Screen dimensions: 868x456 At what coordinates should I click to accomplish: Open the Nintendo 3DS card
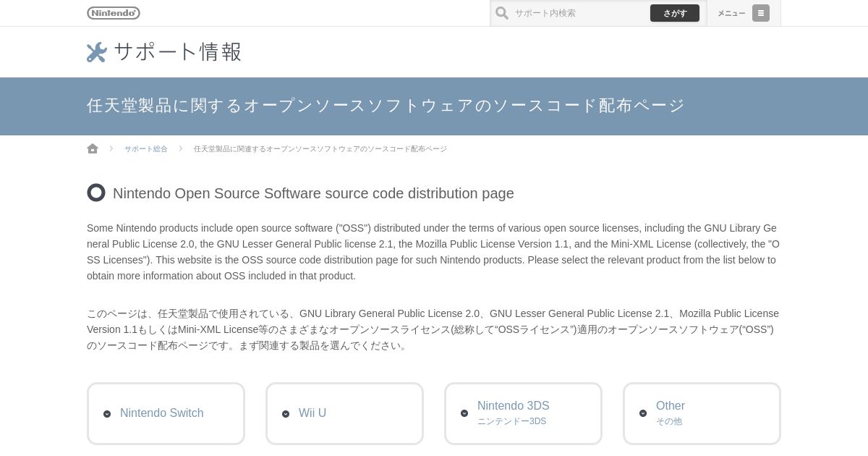[523, 413]
